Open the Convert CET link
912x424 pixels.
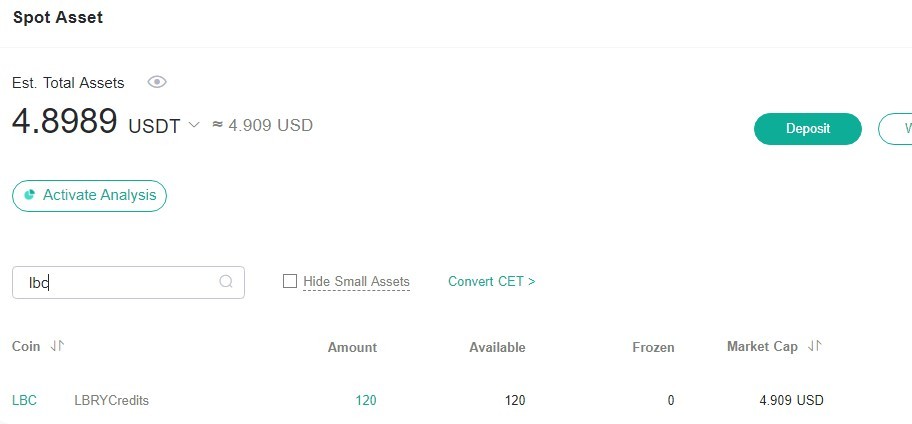[491, 282]
